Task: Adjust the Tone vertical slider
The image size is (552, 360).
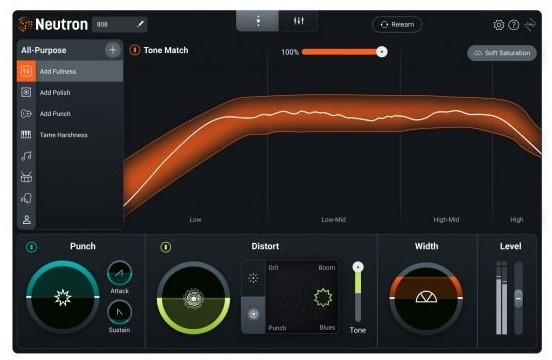Action: point(358,291)
